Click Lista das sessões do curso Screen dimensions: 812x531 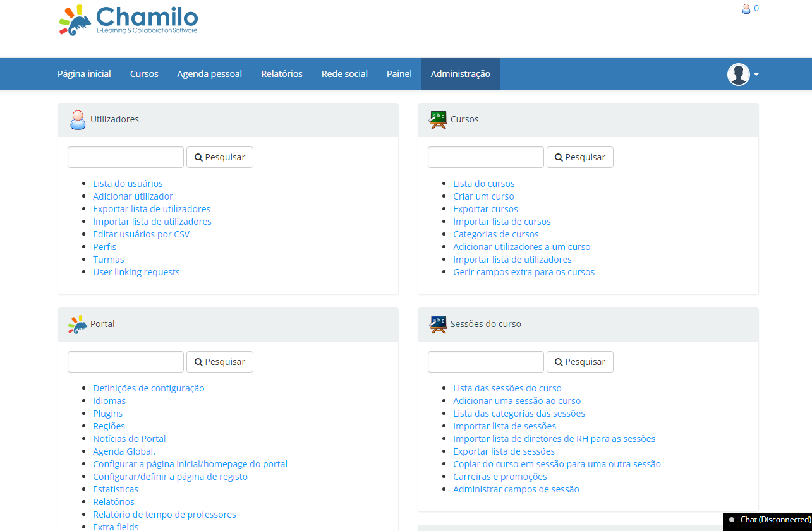(x=507, y=388)
